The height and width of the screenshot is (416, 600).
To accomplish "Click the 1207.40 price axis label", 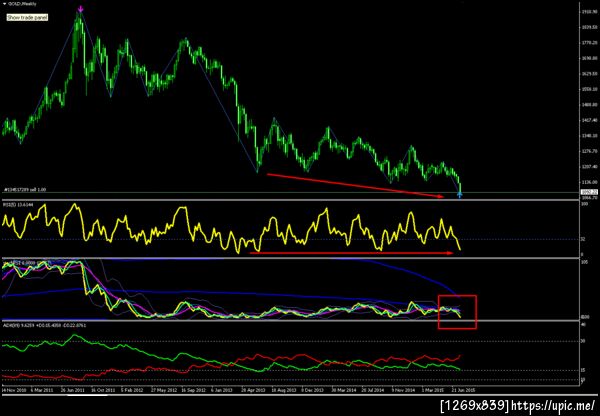I will pos(590,167).
